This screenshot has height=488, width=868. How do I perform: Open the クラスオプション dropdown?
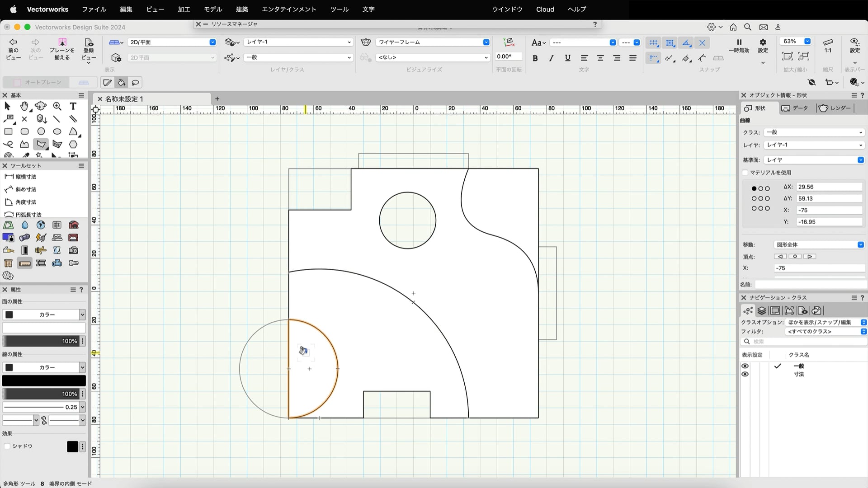826,322
